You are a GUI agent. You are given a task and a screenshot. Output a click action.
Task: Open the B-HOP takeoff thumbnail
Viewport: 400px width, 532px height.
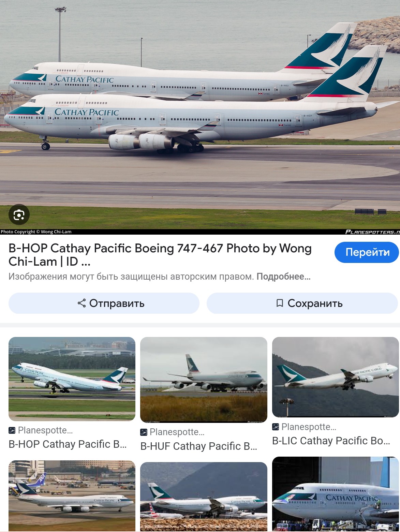72,379
